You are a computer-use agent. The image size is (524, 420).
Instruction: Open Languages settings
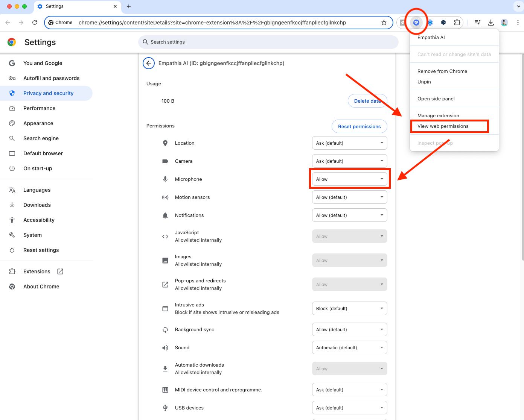(x=46, y=190)
